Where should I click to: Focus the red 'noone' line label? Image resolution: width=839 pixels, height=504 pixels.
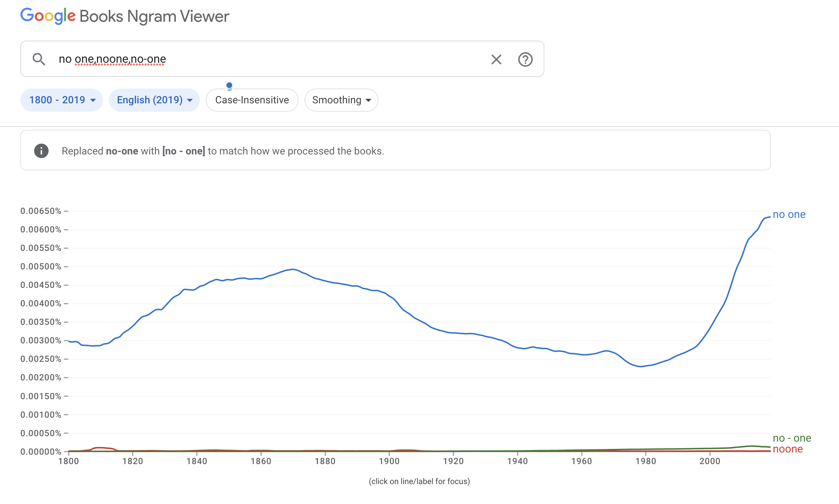pos(787,449)
